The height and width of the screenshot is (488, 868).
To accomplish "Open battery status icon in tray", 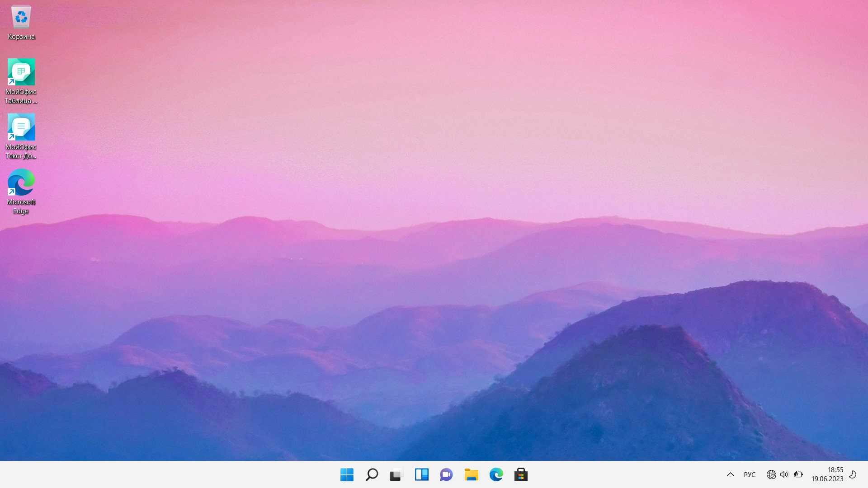I will [x=798, y=474].
